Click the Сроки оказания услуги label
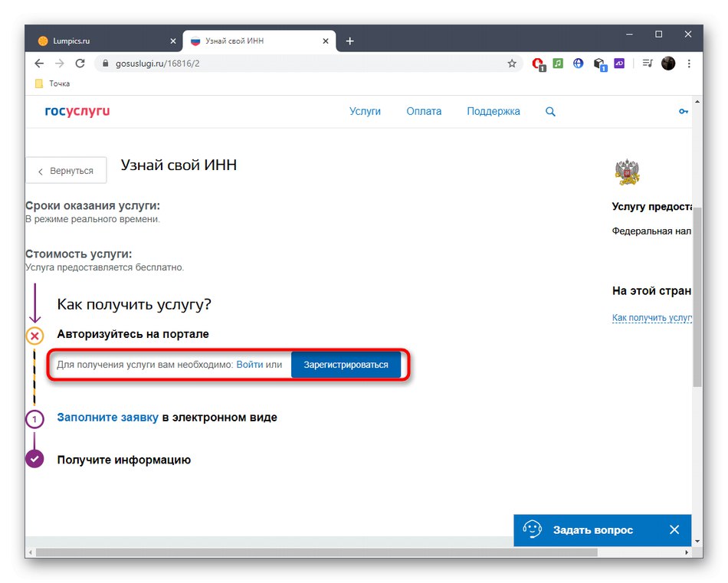This screenshot has height=583, width=728. click(x=93, y=205)
